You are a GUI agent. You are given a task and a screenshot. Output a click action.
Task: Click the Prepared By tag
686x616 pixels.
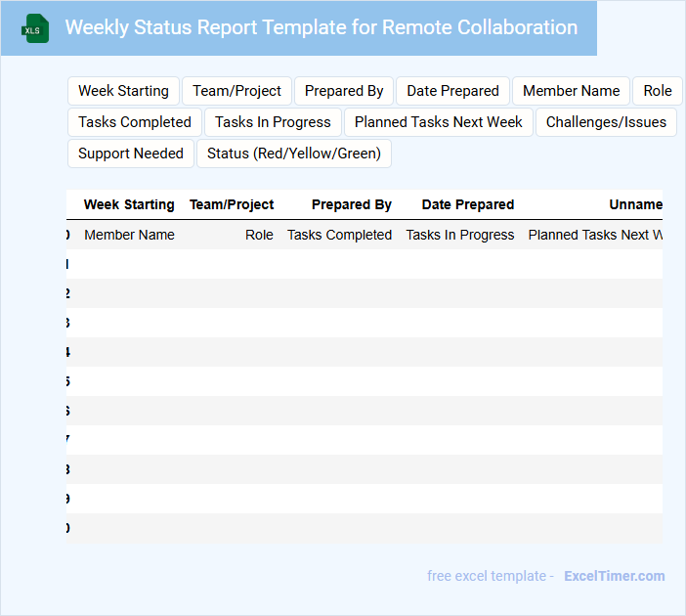pyautogui.click(x=344, y=91)
